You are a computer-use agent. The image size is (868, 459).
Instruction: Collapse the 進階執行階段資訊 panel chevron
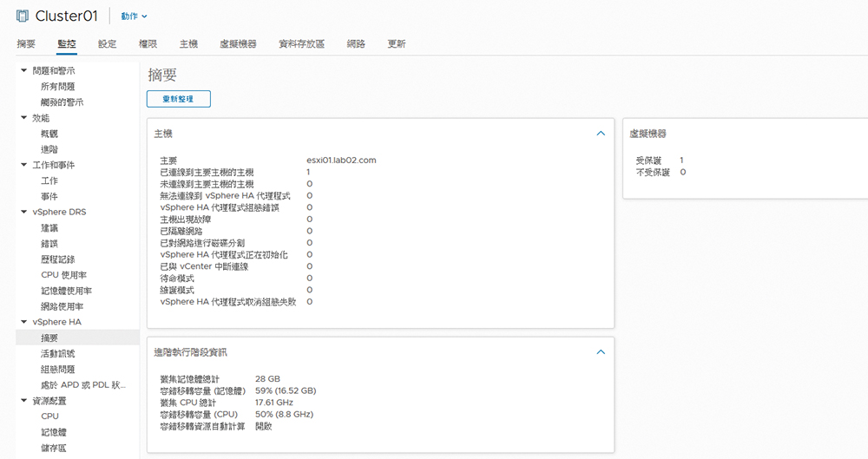tap(601, 352)
